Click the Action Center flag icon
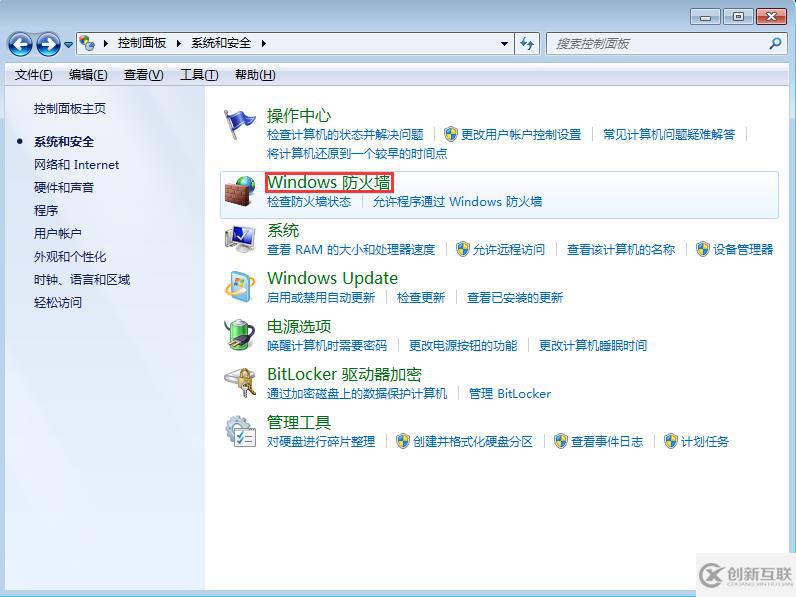This screenshot has width=796, height=597. [x=240, y=123]
